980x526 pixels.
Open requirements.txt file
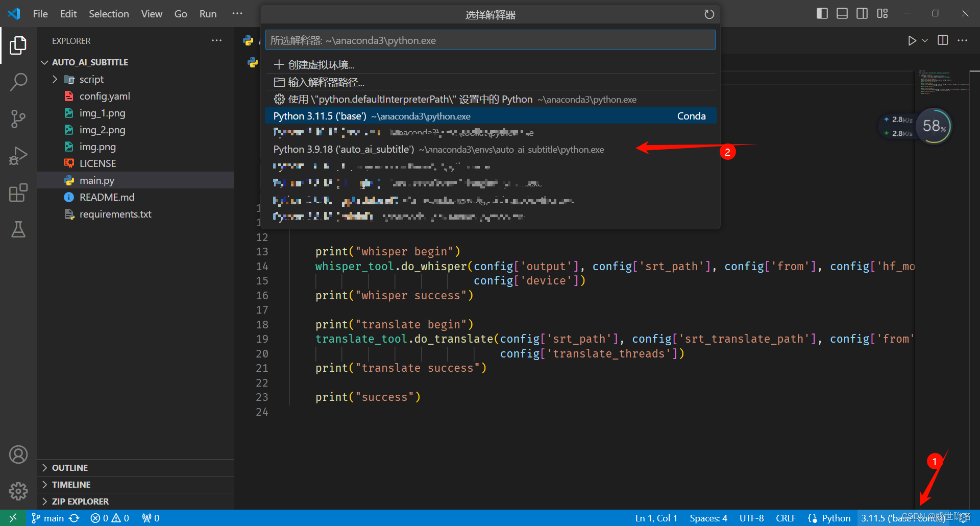[x=135, y=214]
